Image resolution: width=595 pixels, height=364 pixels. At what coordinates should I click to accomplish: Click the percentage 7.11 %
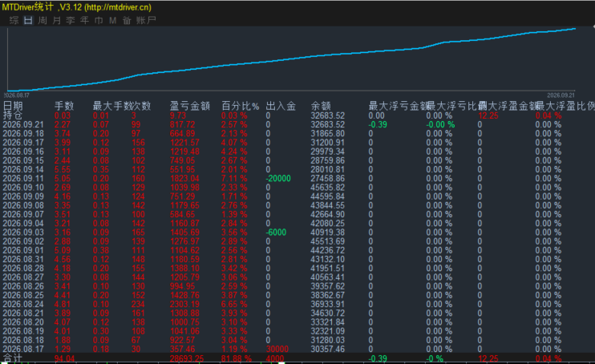click(x=234, y=179)
